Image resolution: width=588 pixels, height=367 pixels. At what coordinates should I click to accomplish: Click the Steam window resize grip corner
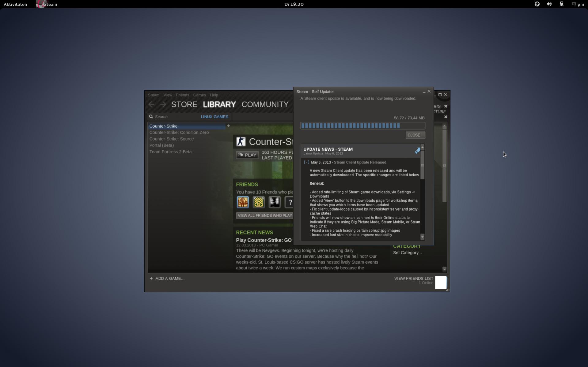(x=448, y=289)
